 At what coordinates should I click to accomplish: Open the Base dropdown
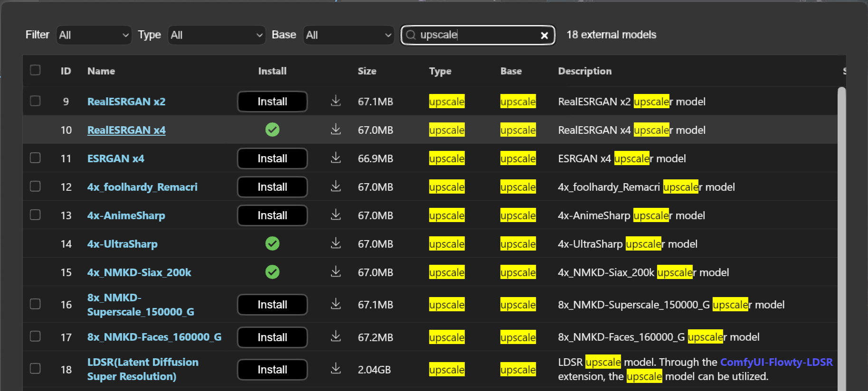pos(349,35)
